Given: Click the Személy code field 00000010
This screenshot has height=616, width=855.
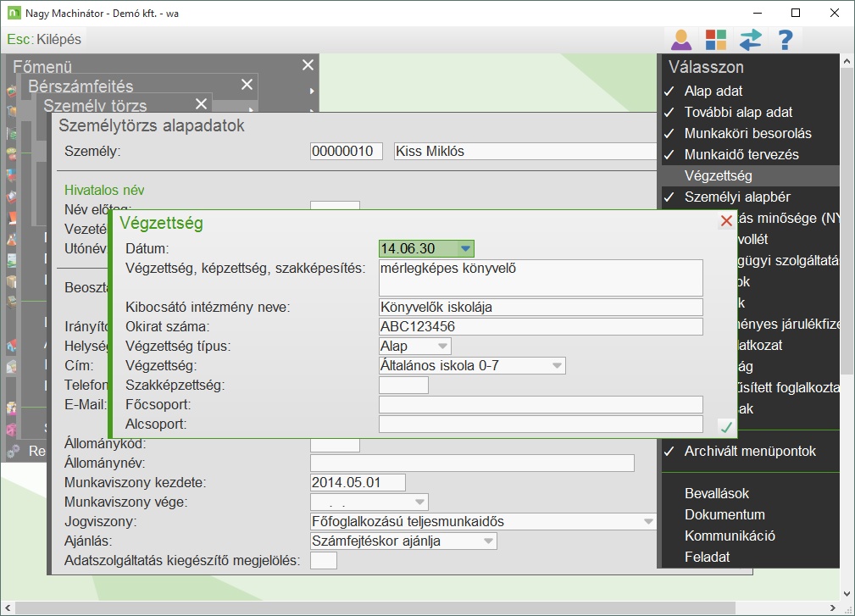Looking at the screenshot, I should [347, 151].
